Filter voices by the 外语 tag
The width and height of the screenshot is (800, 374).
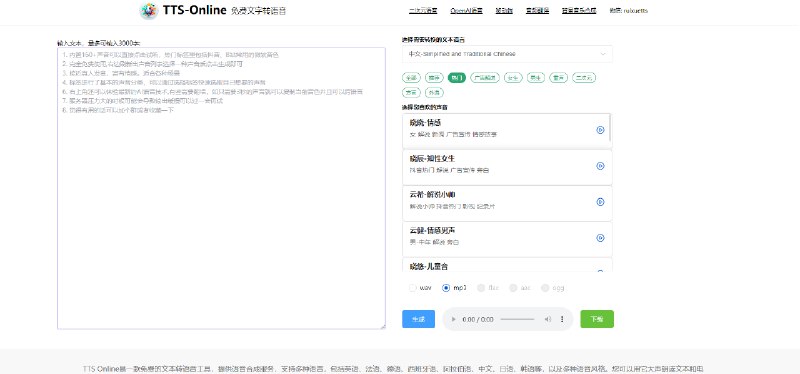(x=434, y=93)
